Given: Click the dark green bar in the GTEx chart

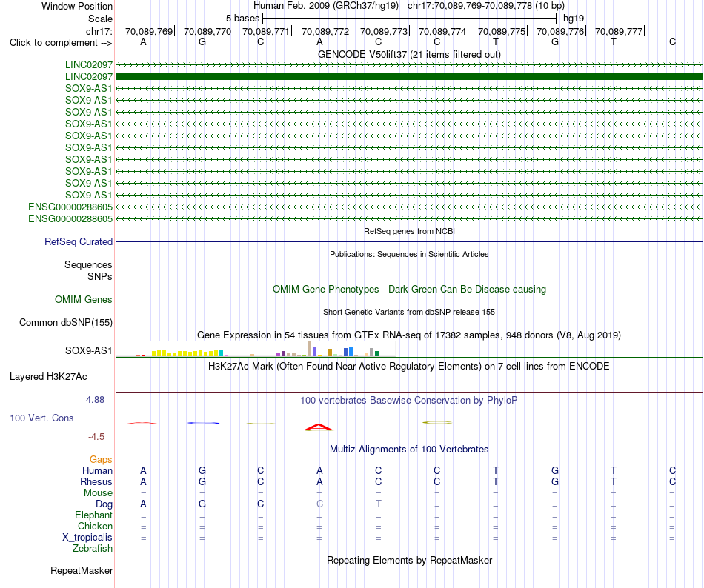Looking at the screenshot, I should (376, 353).
